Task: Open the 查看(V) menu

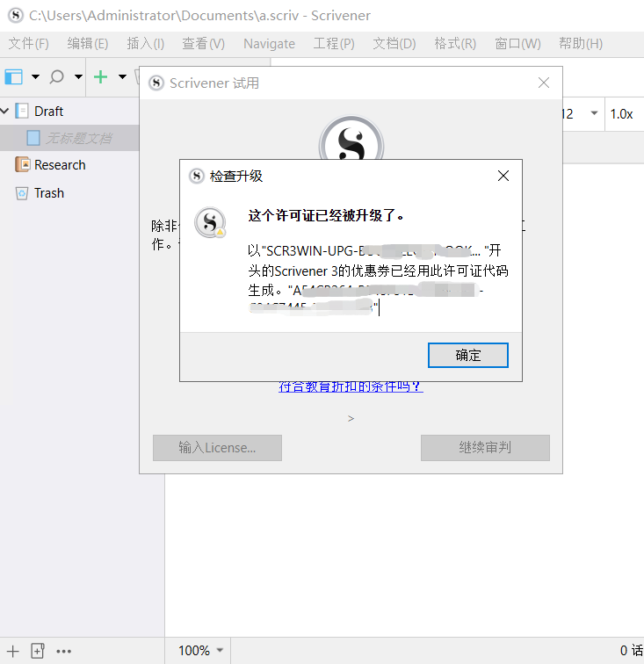Action: (203, 44)
